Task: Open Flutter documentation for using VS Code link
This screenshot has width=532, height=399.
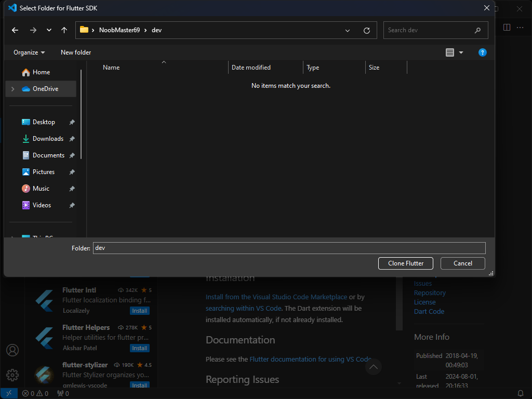Action: click(311, 360)
